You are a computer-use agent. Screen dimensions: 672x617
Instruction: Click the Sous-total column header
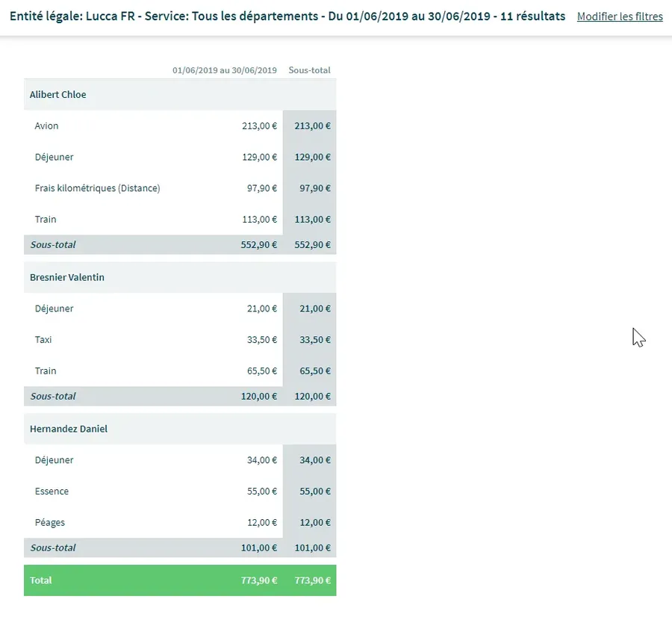click(309, 70)
